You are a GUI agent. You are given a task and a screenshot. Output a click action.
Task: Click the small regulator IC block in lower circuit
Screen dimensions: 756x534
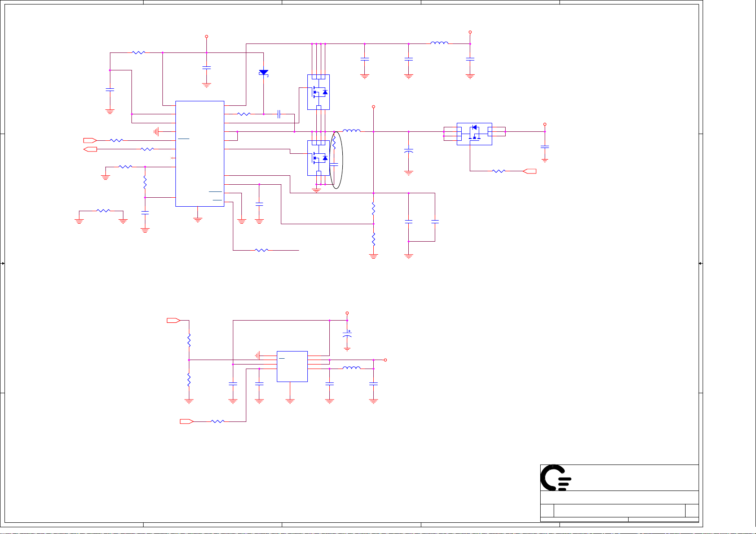292,366
